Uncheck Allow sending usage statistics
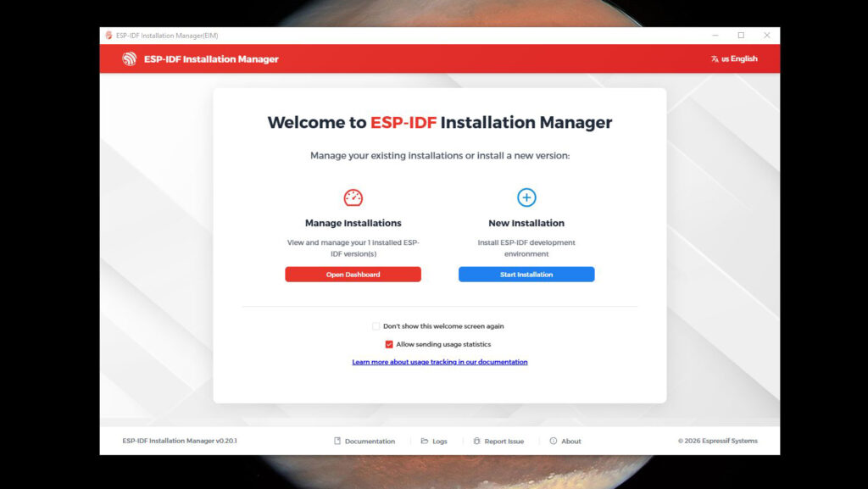 [389, 344]
